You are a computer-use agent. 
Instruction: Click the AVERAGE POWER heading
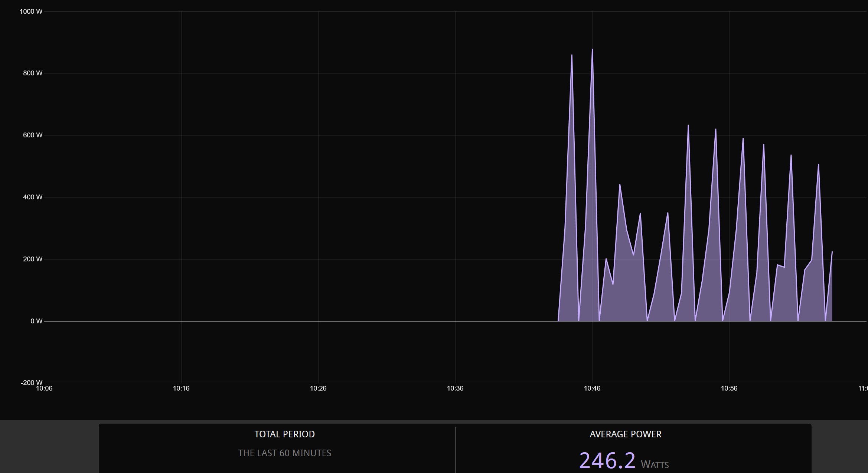tap(625, 434)
